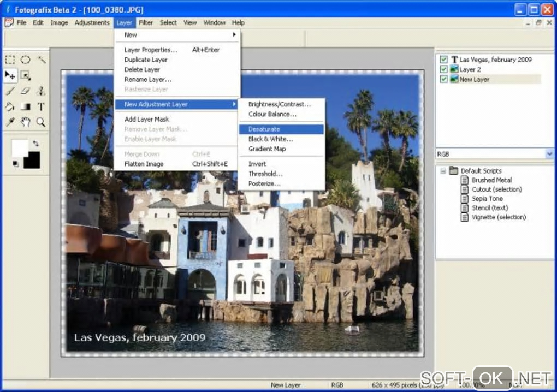Screen dimensions: 557x392
Task: Run the Sepia Tone script
Action: [487, 199]
